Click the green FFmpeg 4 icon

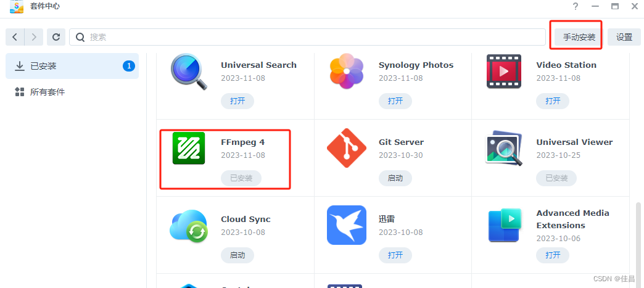point(189,148)
